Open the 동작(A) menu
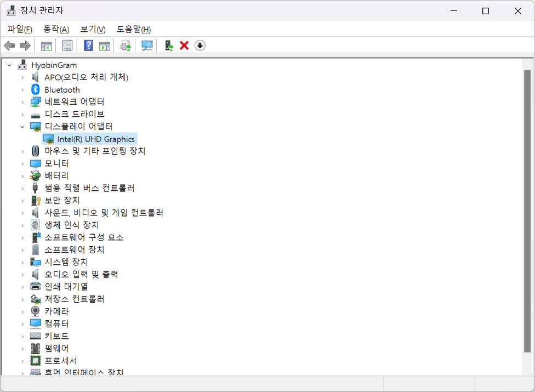Screen dimensions: 535x392 pyautogui.click(x=56, y=30)
